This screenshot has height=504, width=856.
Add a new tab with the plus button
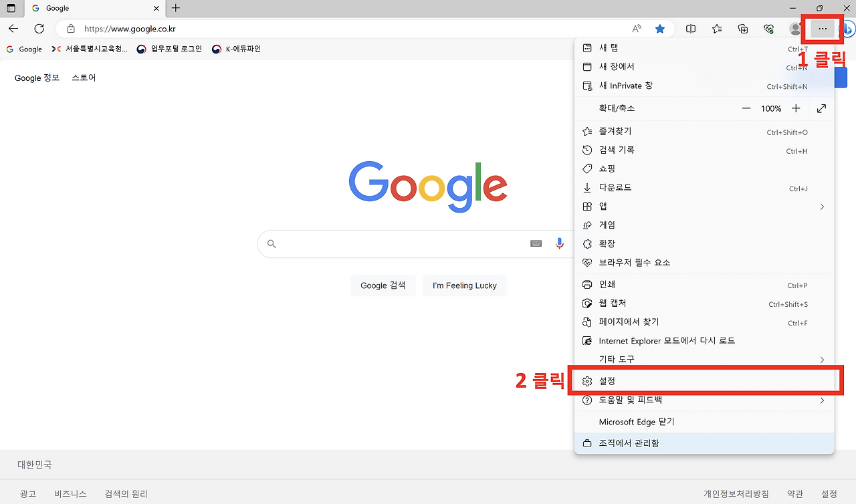(176, 9)
